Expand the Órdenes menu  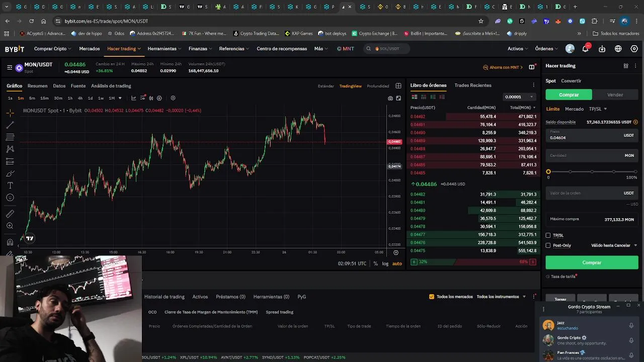[x=546, y=49]
